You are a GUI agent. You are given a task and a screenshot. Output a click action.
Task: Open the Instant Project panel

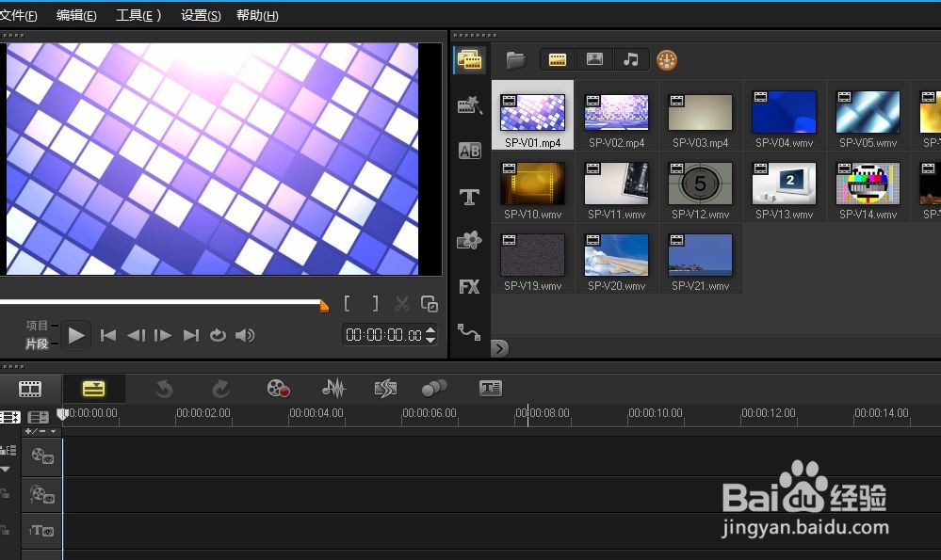[470, 104]
